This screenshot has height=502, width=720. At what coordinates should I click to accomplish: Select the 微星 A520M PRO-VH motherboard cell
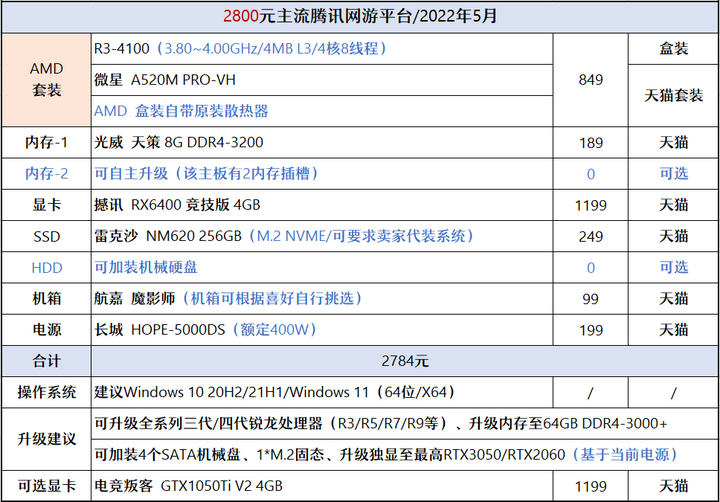[322, 80]
